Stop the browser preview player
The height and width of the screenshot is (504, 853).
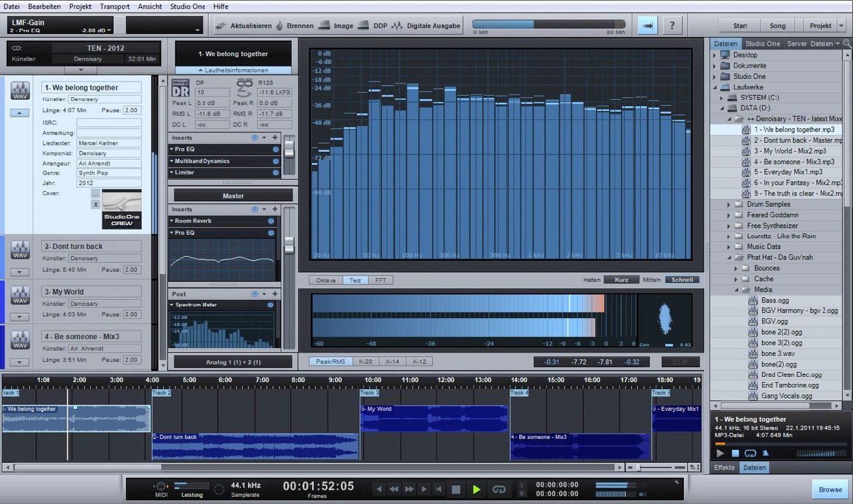pyautogui.click(x=735, y=453)
